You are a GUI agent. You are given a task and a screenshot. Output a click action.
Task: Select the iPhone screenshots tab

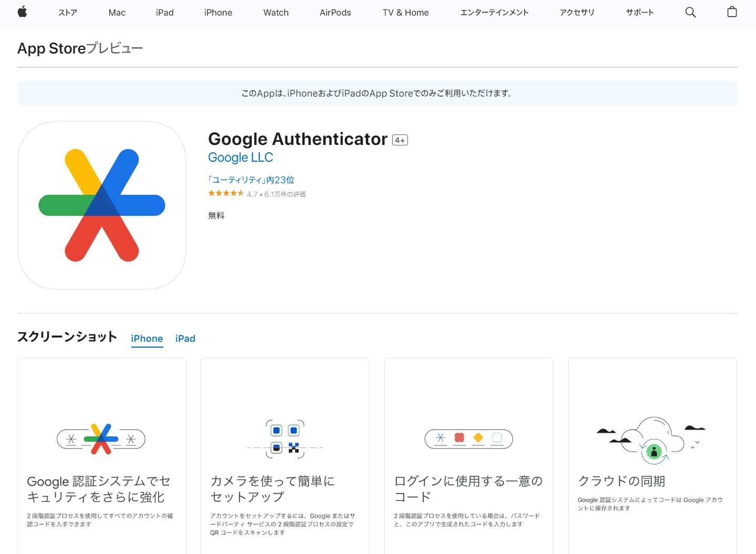click(x=146, y=338)
